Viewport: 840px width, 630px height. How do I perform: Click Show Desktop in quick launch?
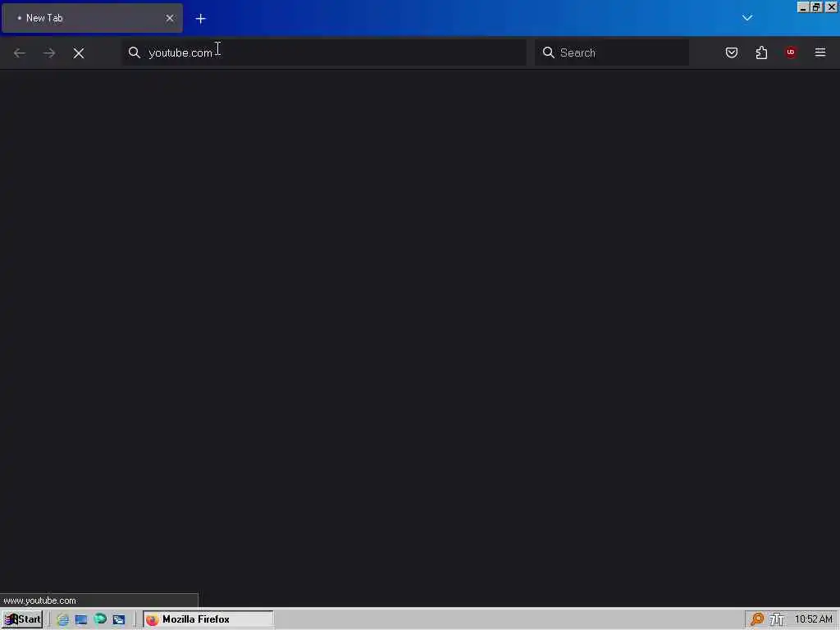coord(81,619)
